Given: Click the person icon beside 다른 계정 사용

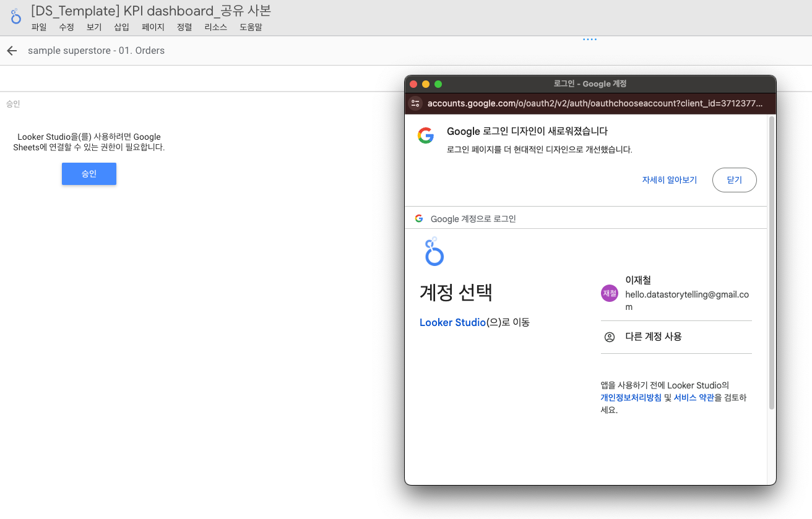Looking at the screenshot, I should tap(610, 337).
